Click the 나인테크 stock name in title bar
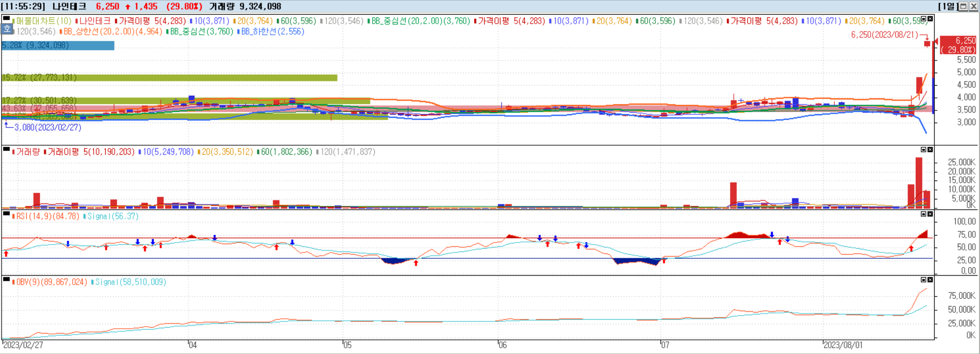 [69, 6]
